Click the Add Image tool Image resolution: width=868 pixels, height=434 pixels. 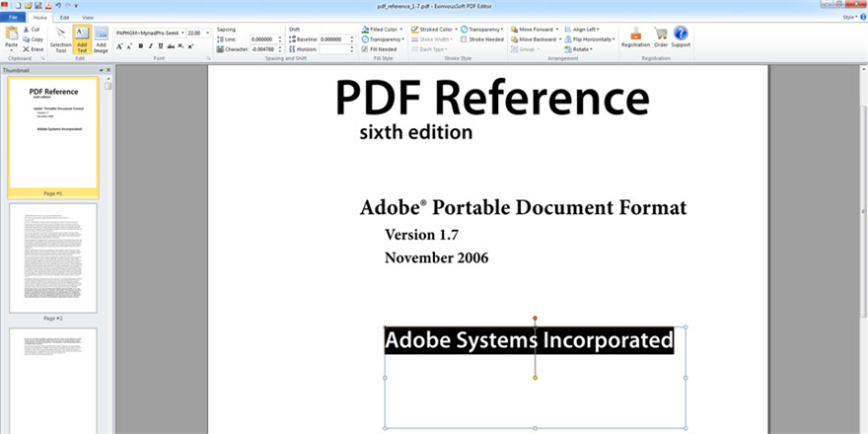tap(101, 38)
